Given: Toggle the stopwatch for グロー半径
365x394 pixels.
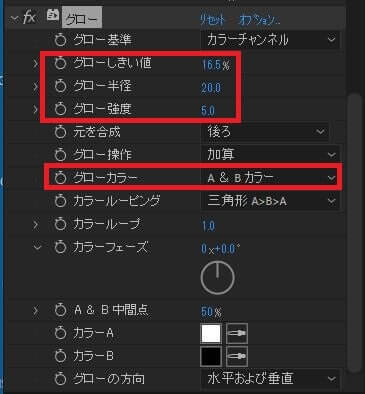Looking at the screenshot, I should [x=61, y=86].
